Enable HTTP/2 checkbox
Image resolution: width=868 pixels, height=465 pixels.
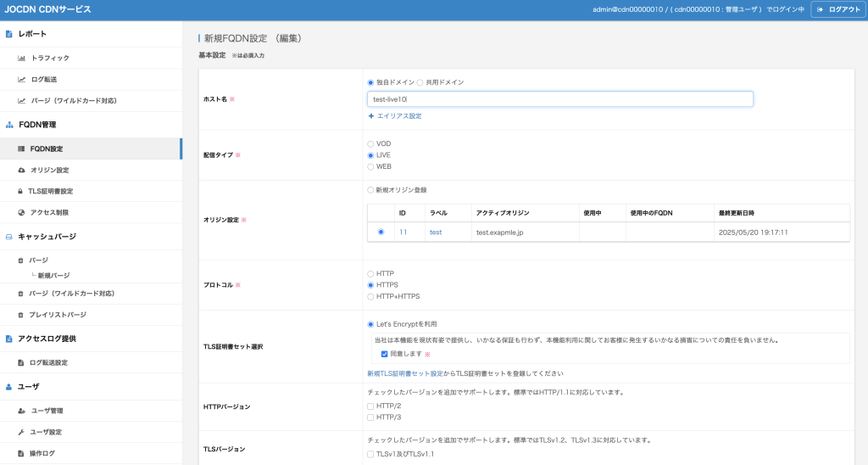tap(370, 406)
